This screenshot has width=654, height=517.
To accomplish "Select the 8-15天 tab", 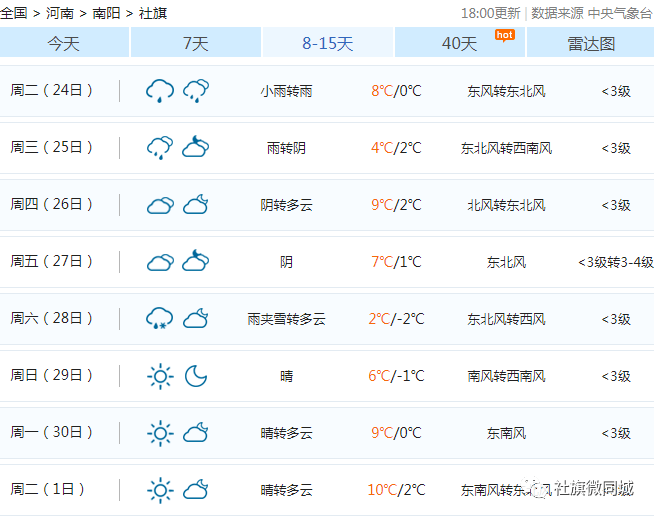I will point(327,43).
